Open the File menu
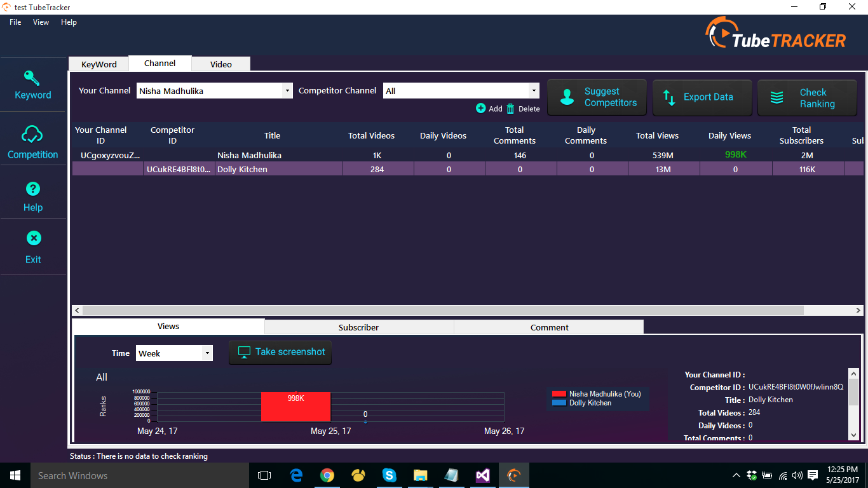Screen dimensions: 868x488 [x=15, y=22]
